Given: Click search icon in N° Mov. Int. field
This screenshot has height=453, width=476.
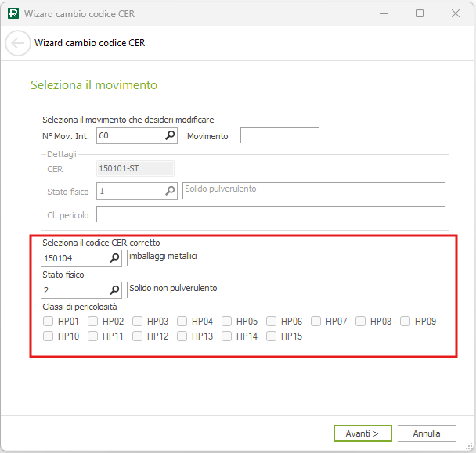Looking at the screenshot, I should 171,136.
